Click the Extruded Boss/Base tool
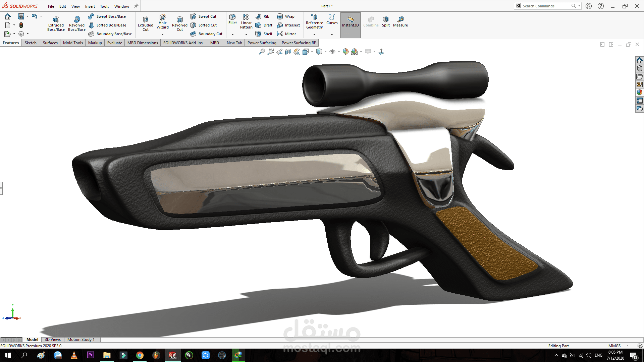644x362 pixels. click(56, 23)
